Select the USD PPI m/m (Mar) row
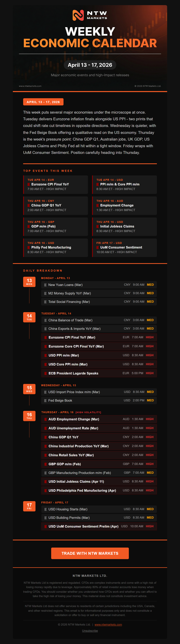Image resolution: width=180 pixels, height=644 pixels. coord(99,355)
